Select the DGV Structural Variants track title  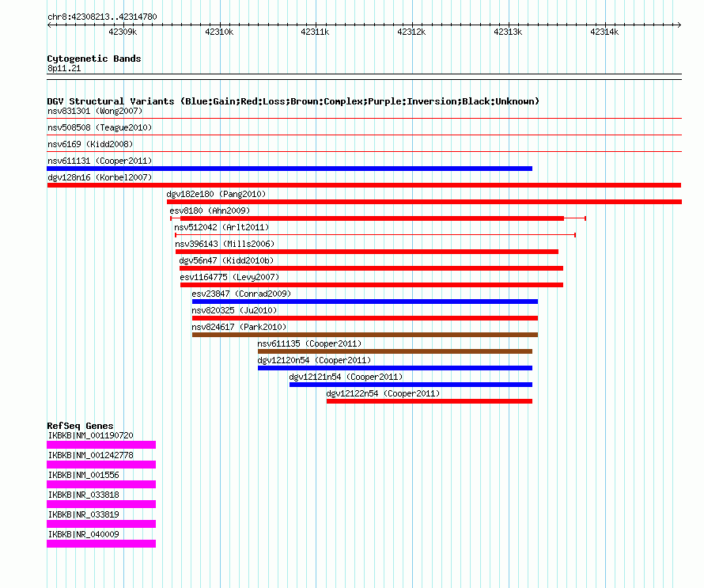pyautogui.click(x=293, y=101)
